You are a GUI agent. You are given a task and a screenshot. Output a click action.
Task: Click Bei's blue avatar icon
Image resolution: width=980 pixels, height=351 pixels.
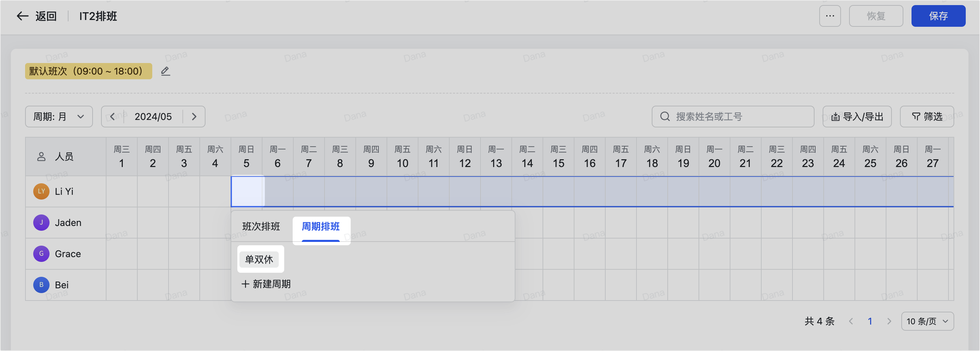click(41, 285)
